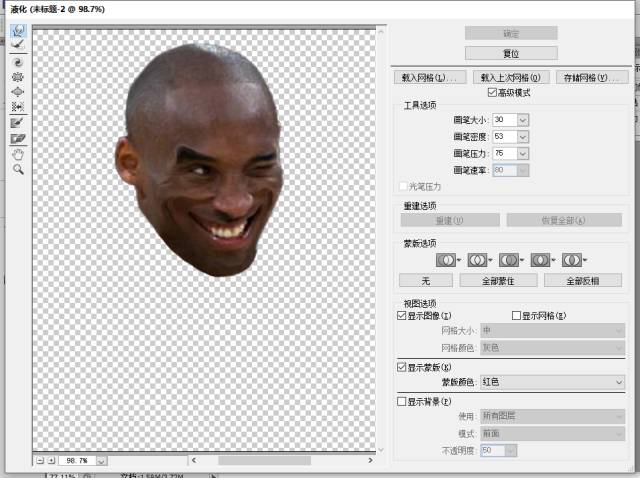
Task: Enable the 显示背景 checkbox
Action: (x=401, y=401)
